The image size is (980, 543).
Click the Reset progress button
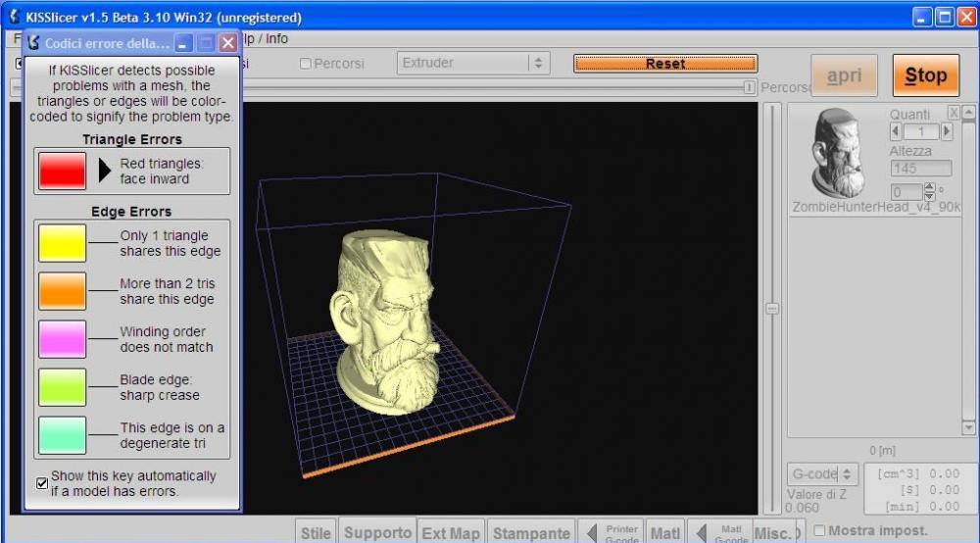664,64
